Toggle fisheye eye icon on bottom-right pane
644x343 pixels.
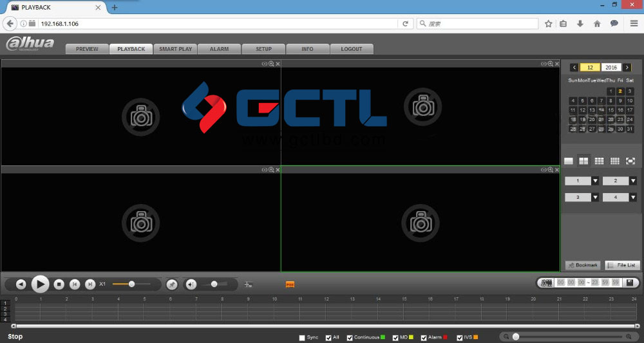click(544, 170)
